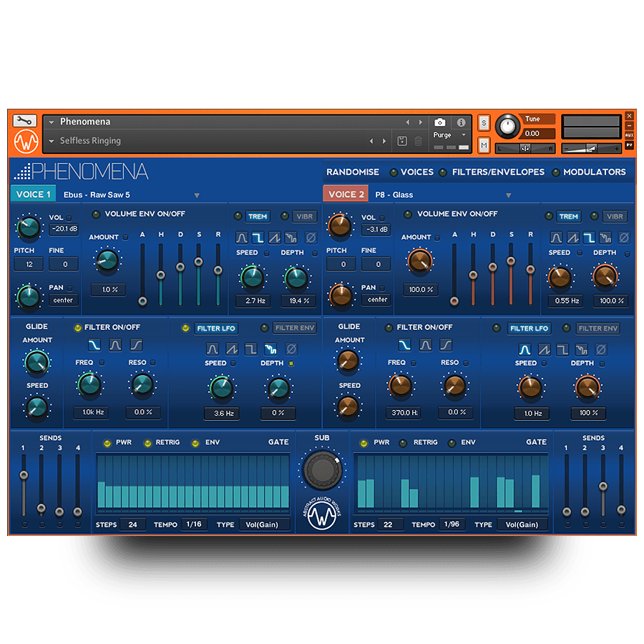Click Voice 1 PITCH value field

[29, 264]
